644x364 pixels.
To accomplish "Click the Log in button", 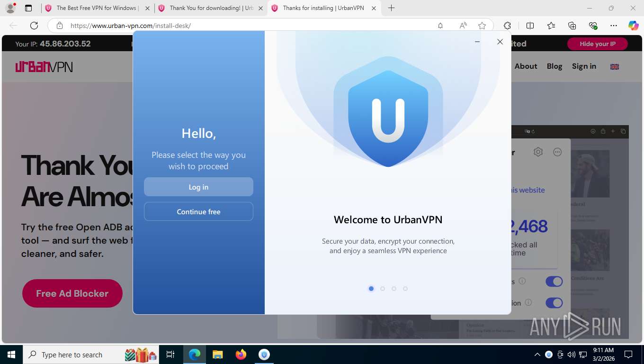I will pyautogui.click(x=198, y=187).
